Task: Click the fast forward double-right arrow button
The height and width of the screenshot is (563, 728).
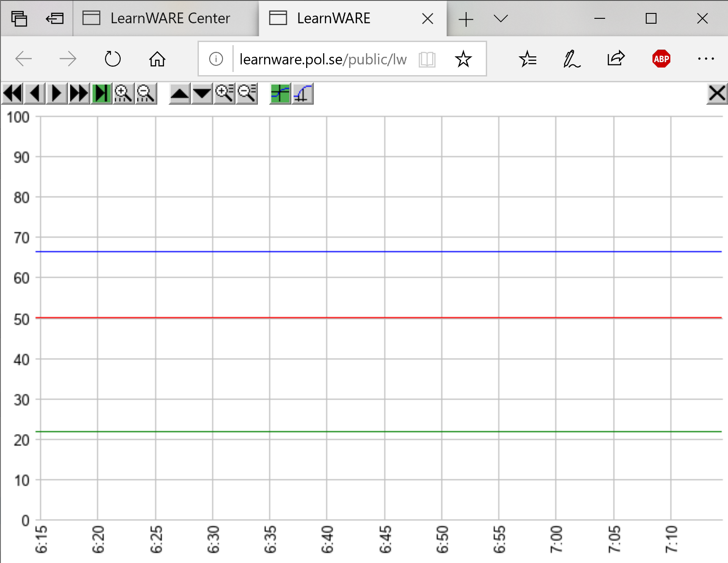Action: coord(79,94)
